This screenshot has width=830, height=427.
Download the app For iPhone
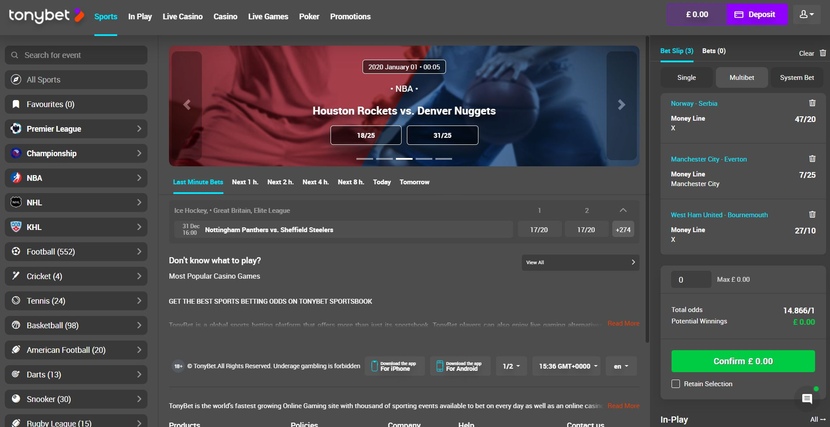[395, 366]
